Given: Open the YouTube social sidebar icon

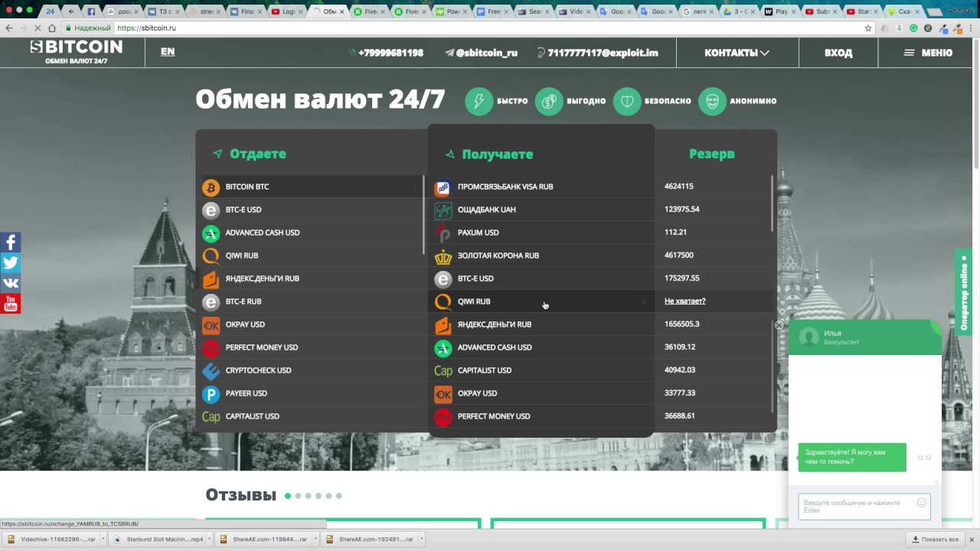Looking at the screenshot, I should (10, 305).
